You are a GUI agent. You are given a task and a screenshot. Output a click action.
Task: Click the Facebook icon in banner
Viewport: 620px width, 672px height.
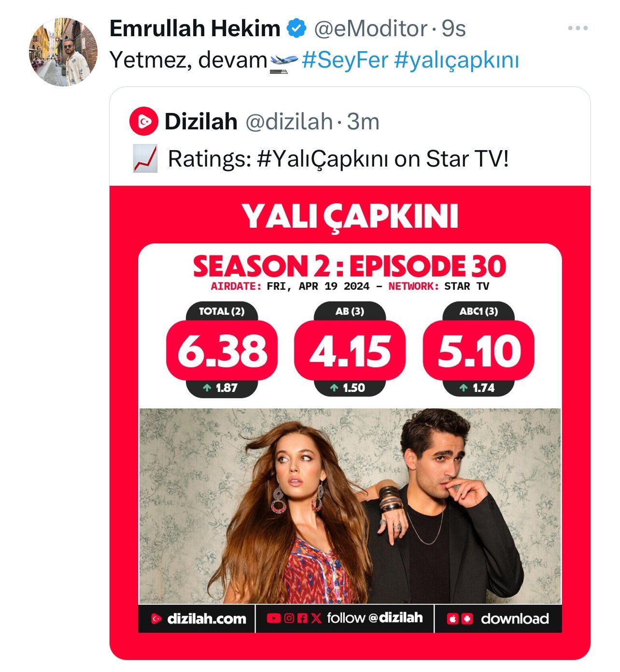pos(302,618)
